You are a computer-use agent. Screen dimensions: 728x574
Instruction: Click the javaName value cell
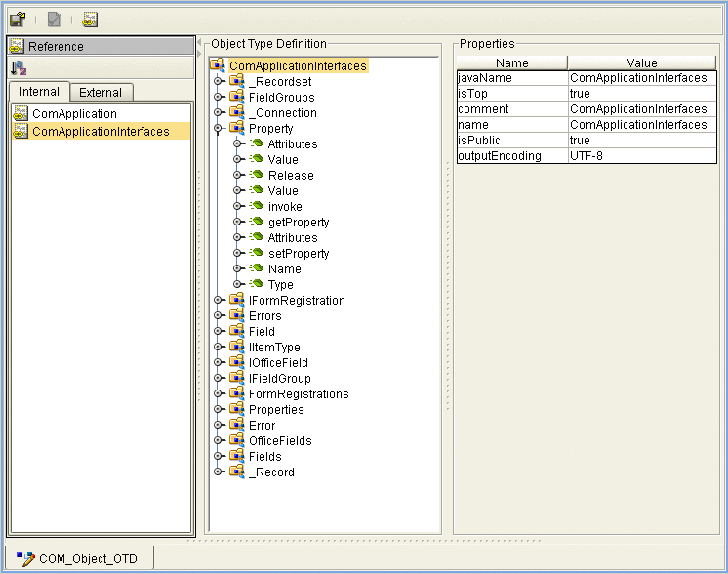(642, 77)
